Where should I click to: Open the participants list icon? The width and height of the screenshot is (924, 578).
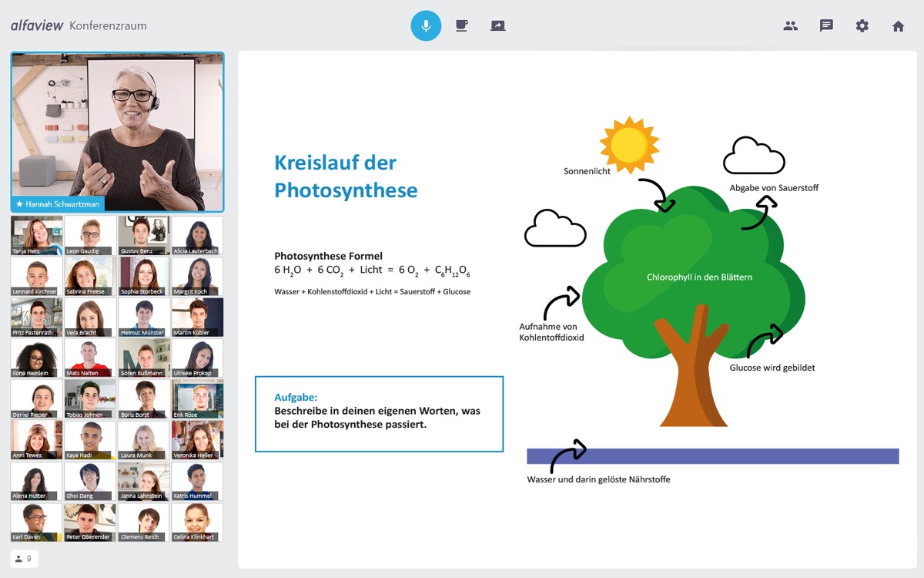[790, 25]
